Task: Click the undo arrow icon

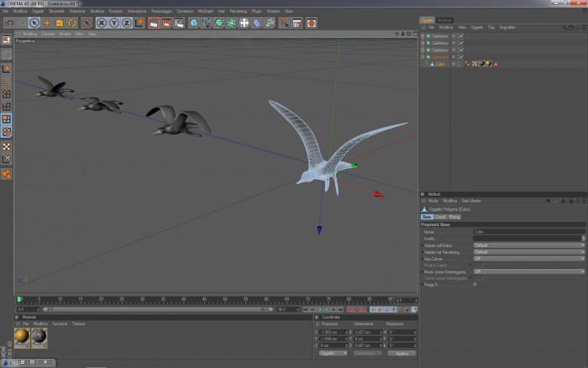Action: point(9,23)
